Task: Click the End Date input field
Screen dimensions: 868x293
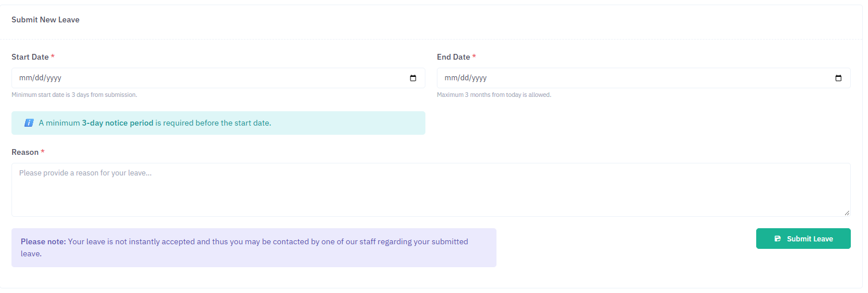Action: [x=644, y=78]
